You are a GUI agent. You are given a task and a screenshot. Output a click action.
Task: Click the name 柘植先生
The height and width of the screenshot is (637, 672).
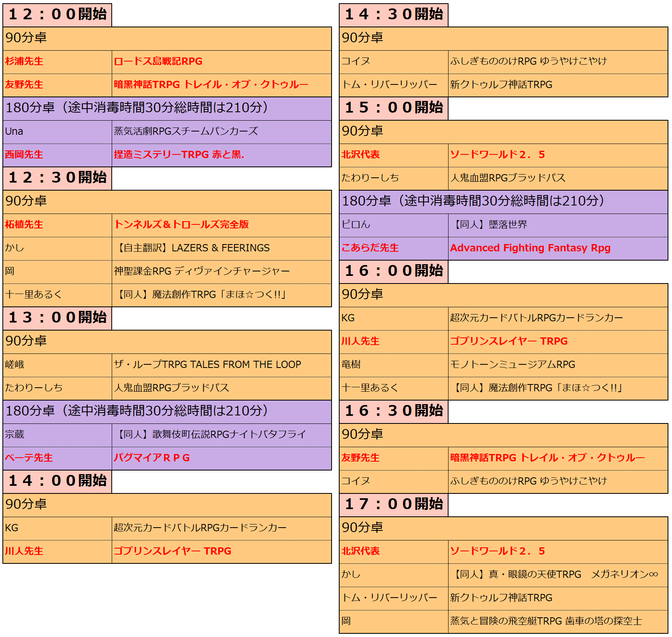coord(24,224)
